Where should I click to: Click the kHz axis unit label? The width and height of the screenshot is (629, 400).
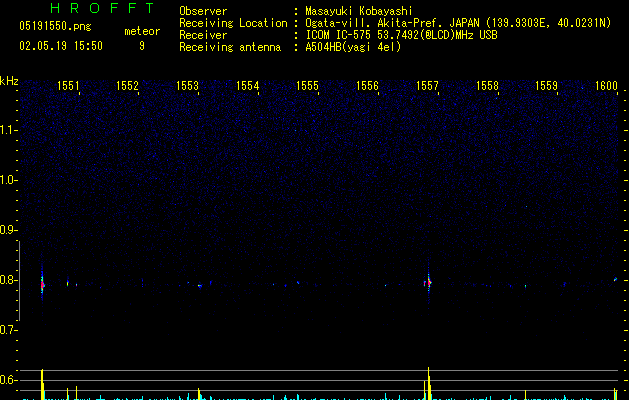[x=9, y=81]
